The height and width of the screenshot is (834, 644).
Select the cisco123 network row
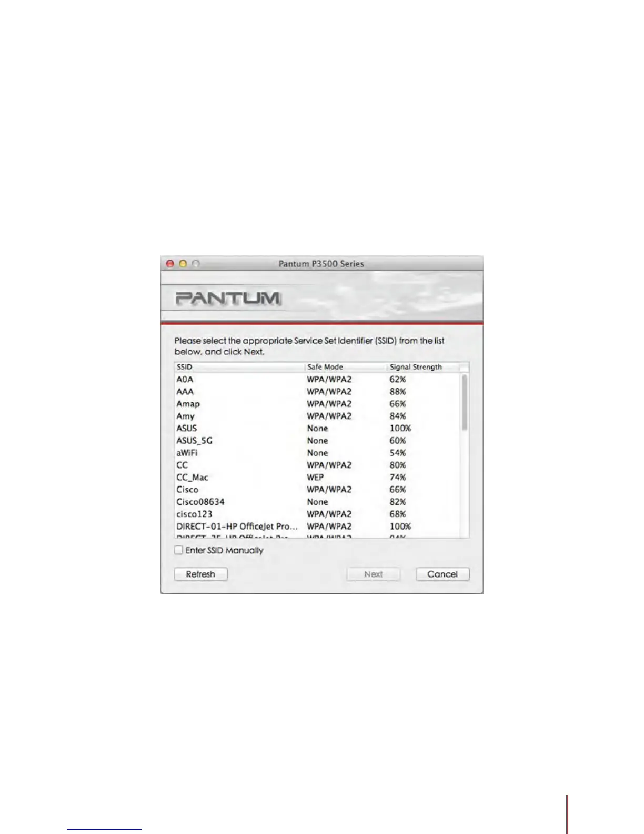coord(318,514)
